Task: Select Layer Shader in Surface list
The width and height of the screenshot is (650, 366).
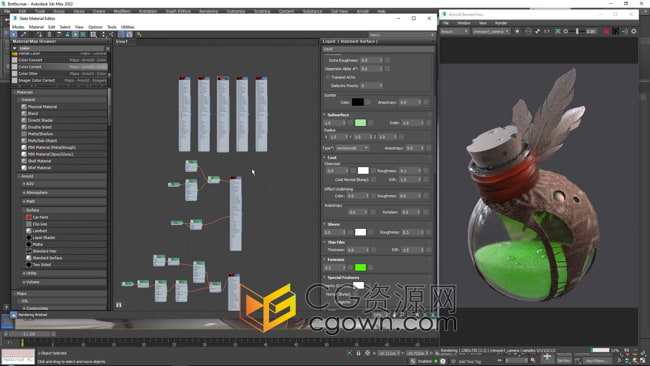Action: pos(44,238)
